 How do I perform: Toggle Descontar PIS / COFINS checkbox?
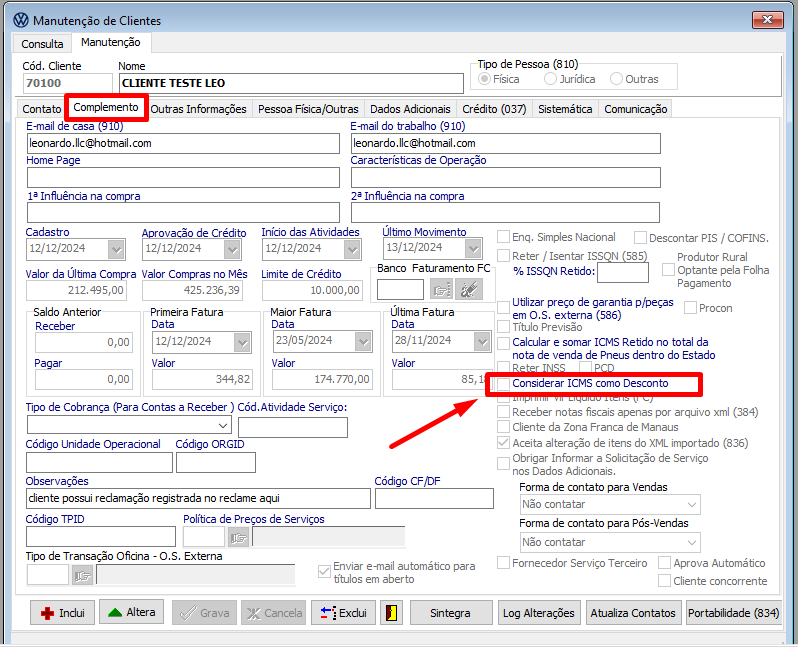tap(641, 238)
